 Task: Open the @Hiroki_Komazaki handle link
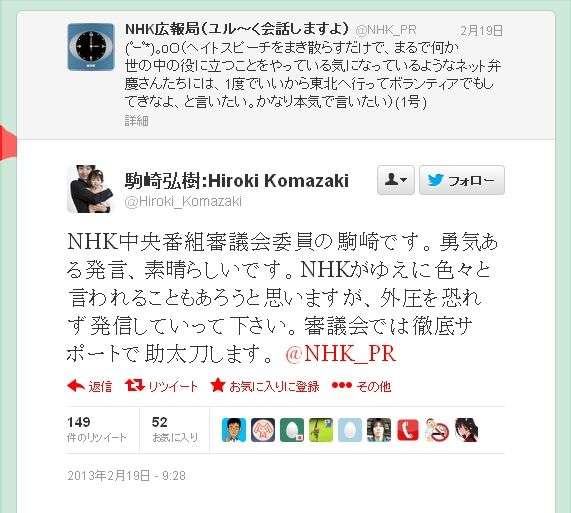(183, 201)
